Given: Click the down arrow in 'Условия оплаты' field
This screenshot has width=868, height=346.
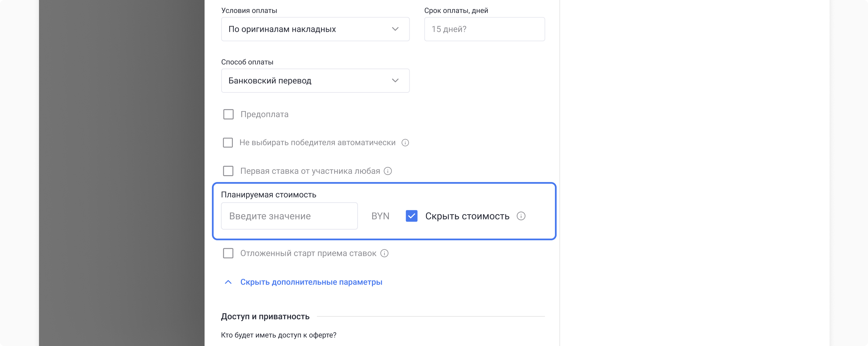Looking at the screenshot, I should click(x=395, y=29).
